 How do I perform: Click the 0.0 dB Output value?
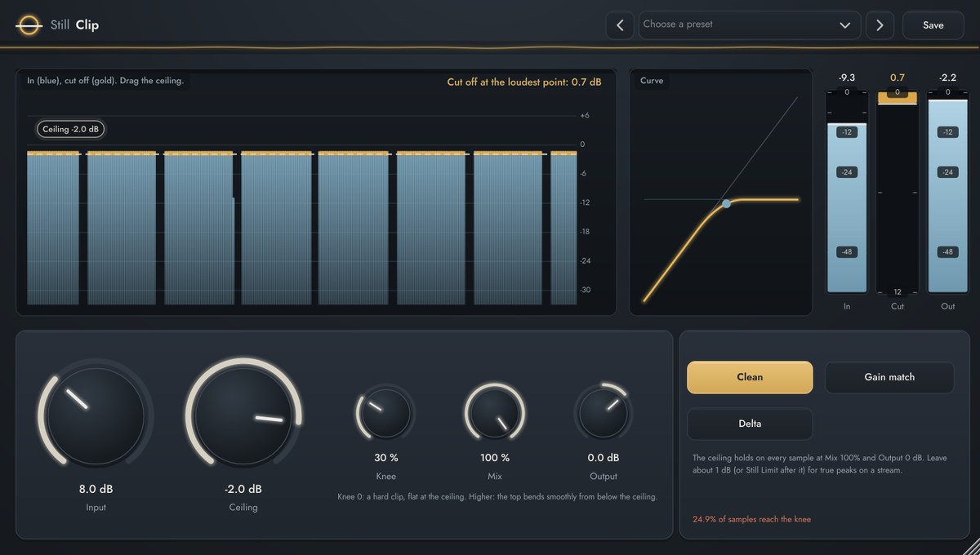point(604,458)
